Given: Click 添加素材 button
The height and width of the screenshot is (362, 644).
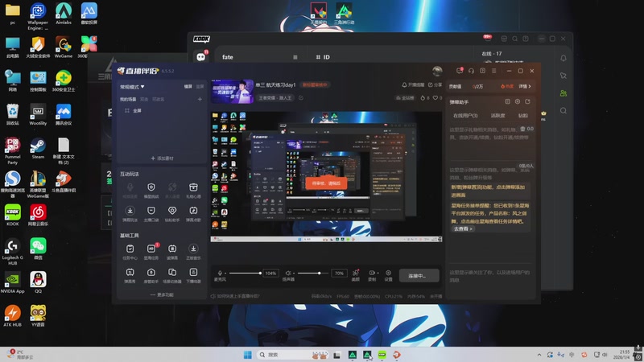Looking at the screenshot, I should tap(163, 158).
